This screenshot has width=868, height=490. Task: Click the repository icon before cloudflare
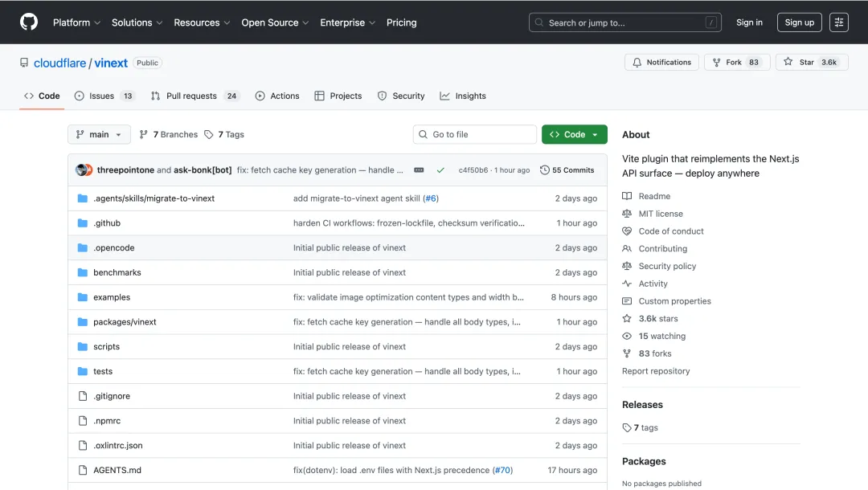tap(24, 63)
